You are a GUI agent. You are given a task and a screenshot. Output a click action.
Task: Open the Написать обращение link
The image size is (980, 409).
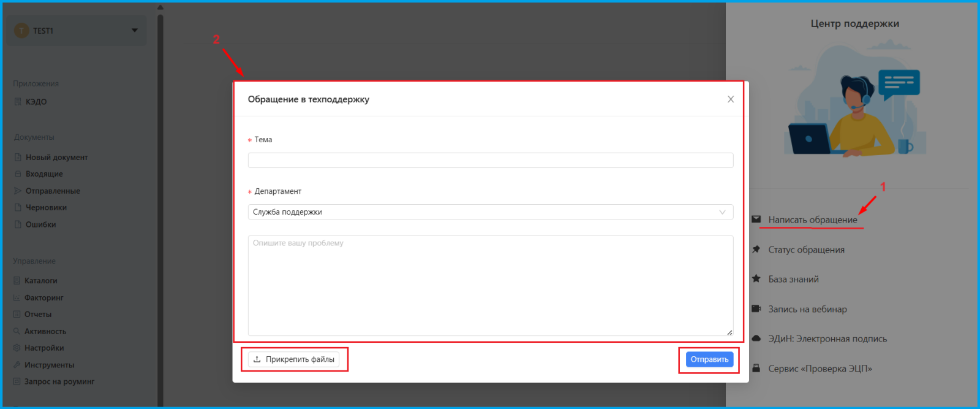point(813,220)
